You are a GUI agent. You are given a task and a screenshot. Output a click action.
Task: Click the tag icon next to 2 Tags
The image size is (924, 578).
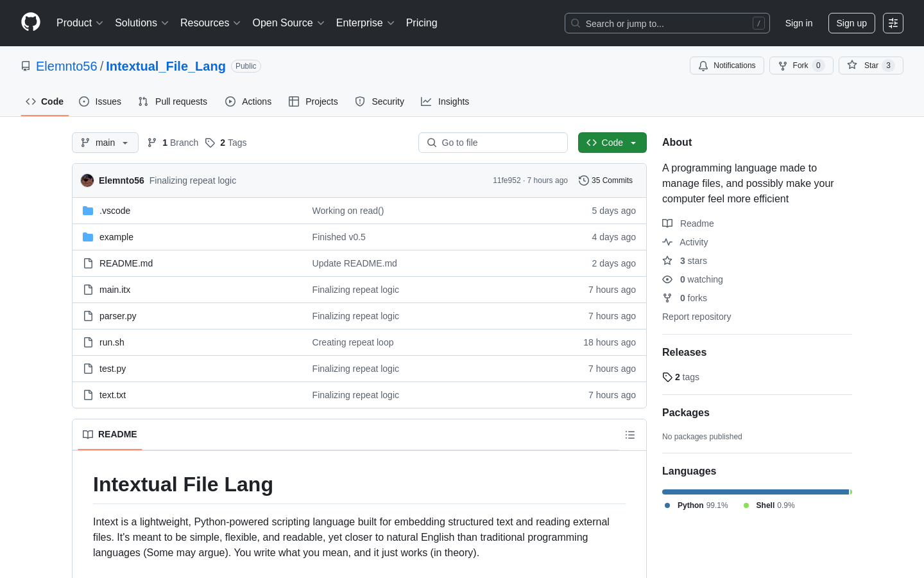pyautogui.click(x=210, y=143)
